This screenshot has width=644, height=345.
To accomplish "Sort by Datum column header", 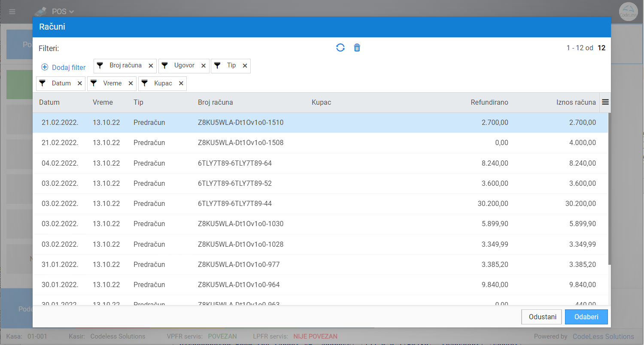I will pos(49,102).
